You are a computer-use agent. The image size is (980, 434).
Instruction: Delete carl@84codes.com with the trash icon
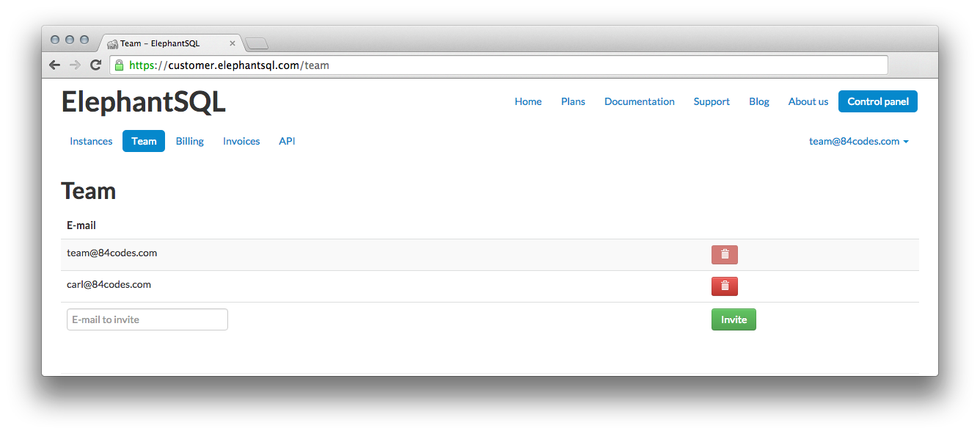pos(724,286)
